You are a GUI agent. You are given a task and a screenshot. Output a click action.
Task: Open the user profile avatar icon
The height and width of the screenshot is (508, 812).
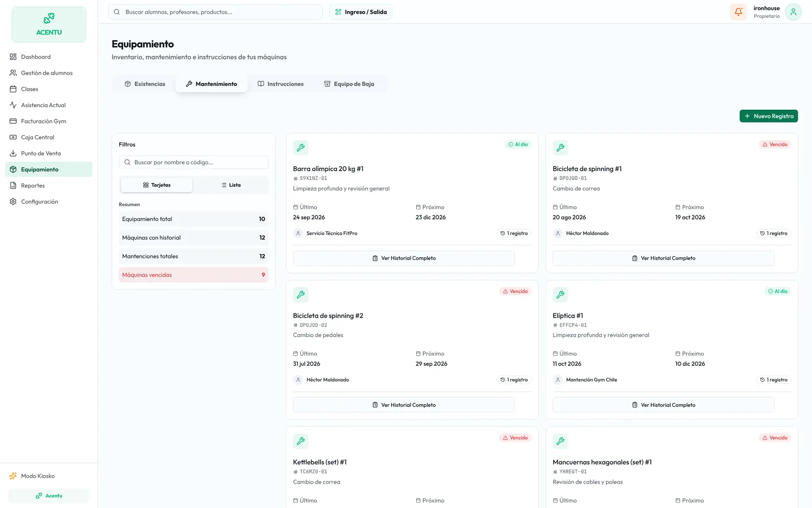[x=793, y=12]
